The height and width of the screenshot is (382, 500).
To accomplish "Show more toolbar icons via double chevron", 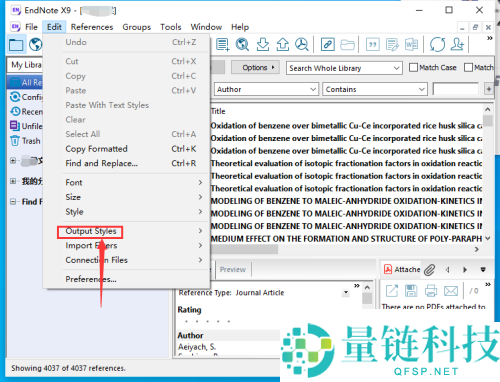I will [489, 38].
